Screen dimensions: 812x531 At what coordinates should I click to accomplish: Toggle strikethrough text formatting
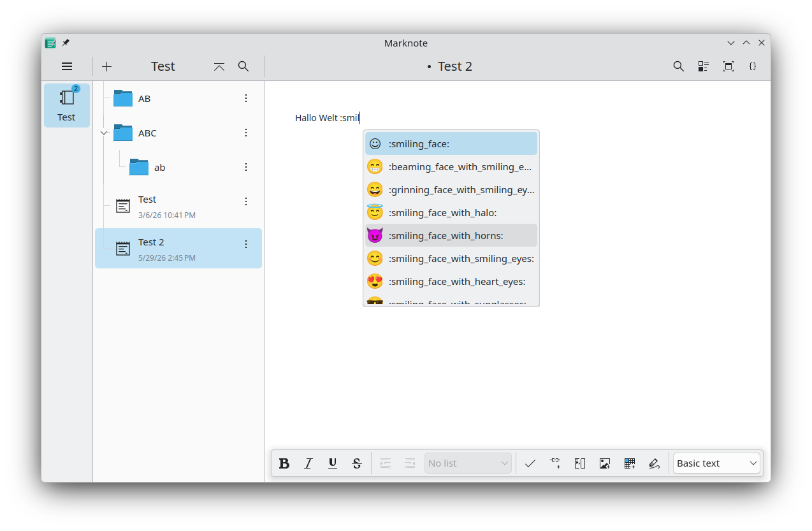(x=357, y=463)
